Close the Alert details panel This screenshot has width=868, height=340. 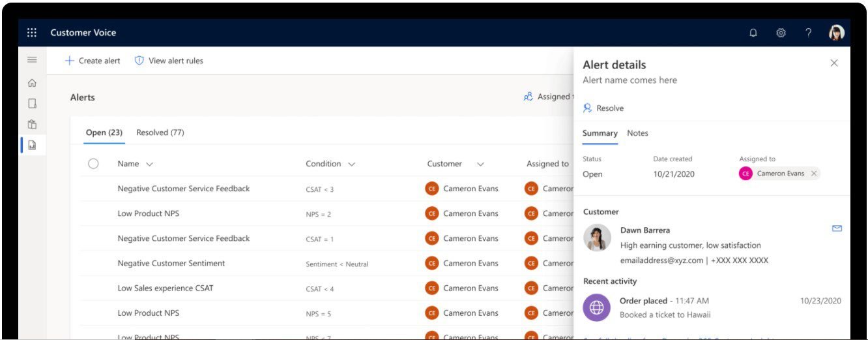[x=834, y=63]
